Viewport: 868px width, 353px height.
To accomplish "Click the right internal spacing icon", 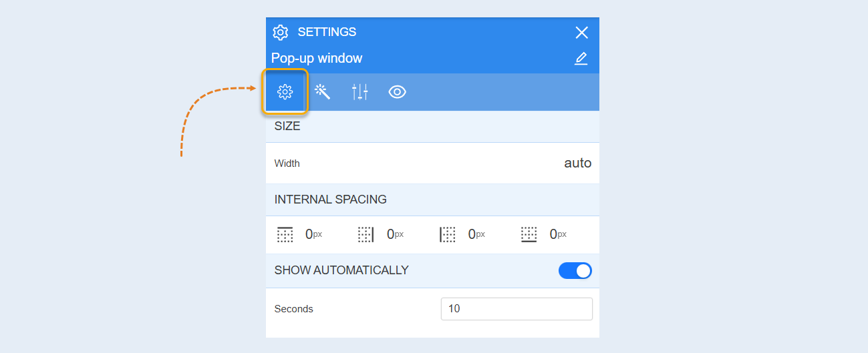I will 366,234.
